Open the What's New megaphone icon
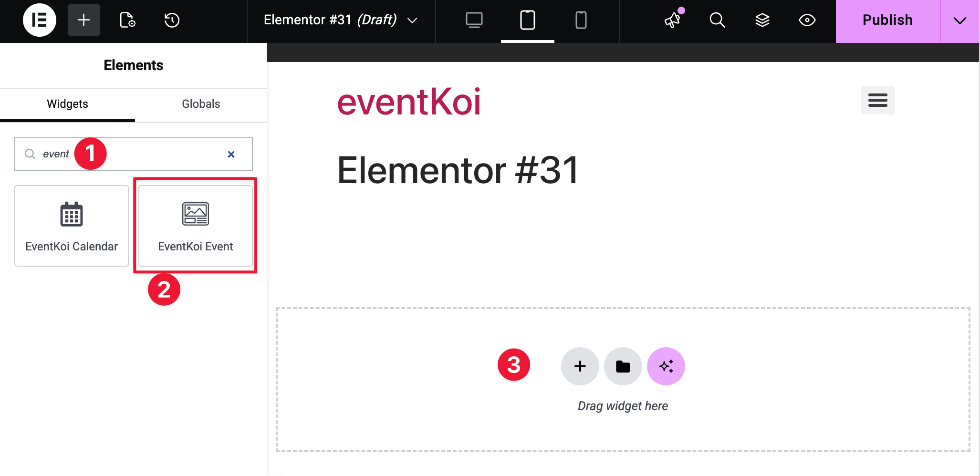This screenshot has width=980, height=476. tap(673, 20)
